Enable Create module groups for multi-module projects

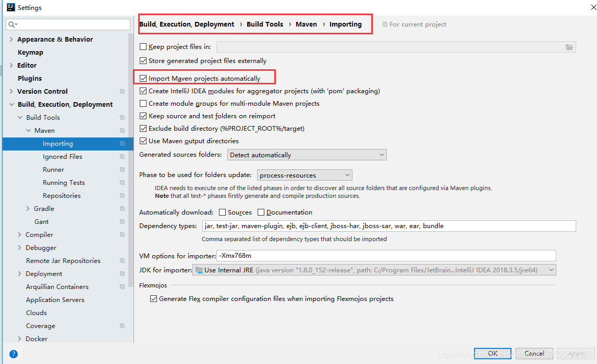pos(143,104)
